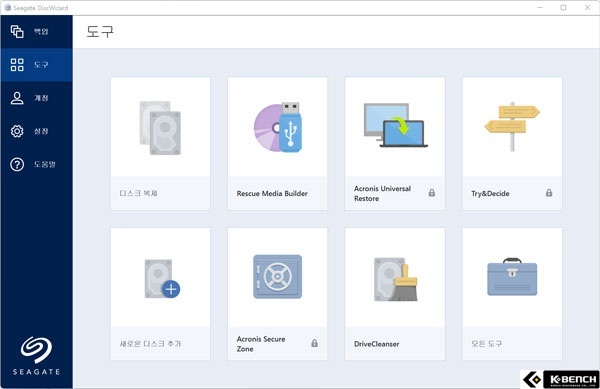Click the Rescue Media Builder label
The width and height of the screenshot is (600, 389).
point(272,194)
